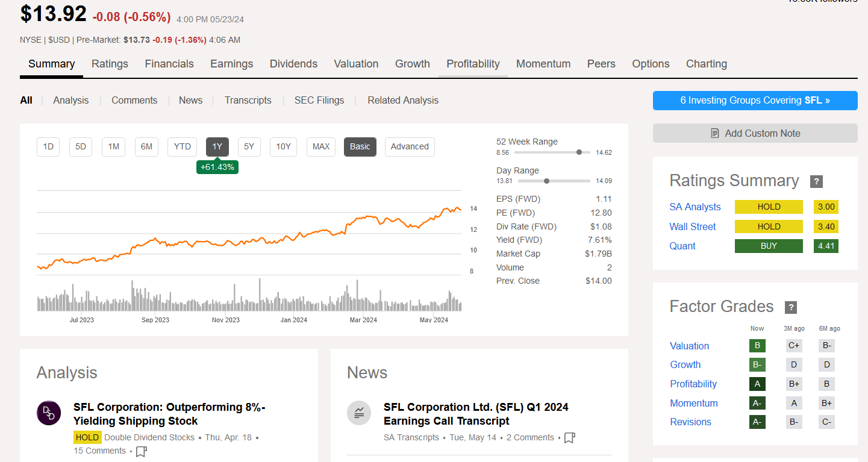868x462 pixels.
Task: Select the 5D chart range
Action: 81,146
